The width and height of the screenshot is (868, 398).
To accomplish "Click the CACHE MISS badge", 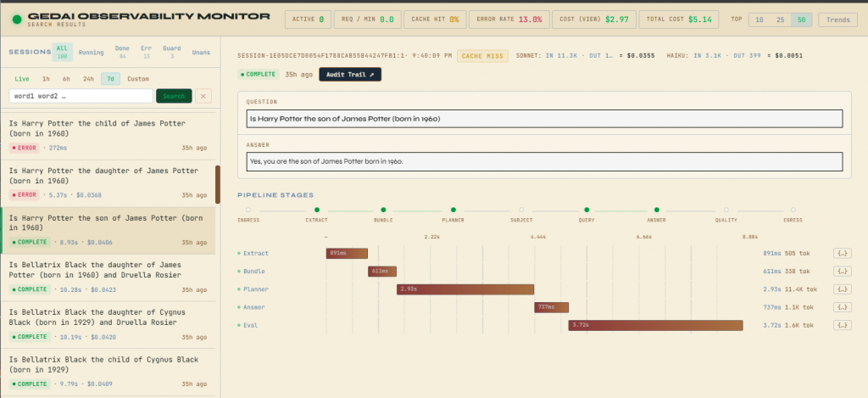I will point(482,56).
